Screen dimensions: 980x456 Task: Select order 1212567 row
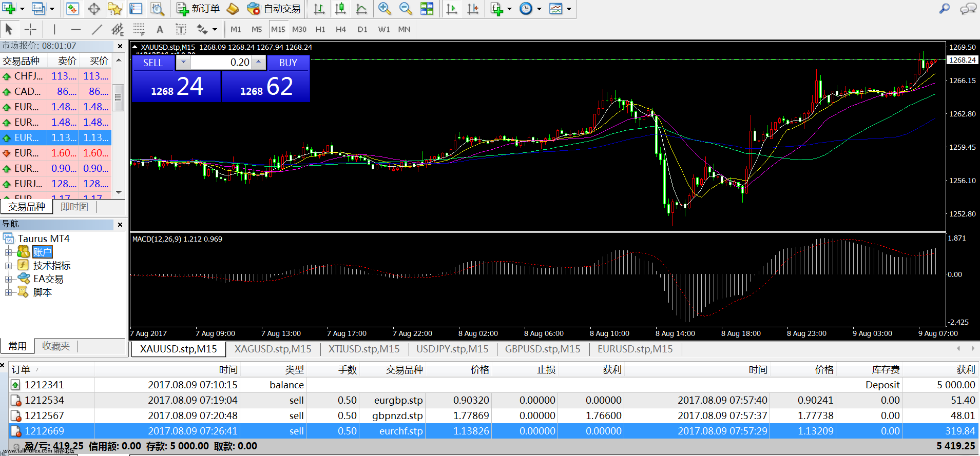(493, 415)
